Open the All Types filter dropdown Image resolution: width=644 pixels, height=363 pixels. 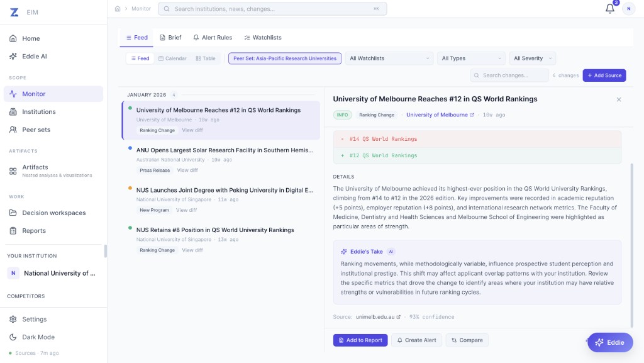[471, 59]
